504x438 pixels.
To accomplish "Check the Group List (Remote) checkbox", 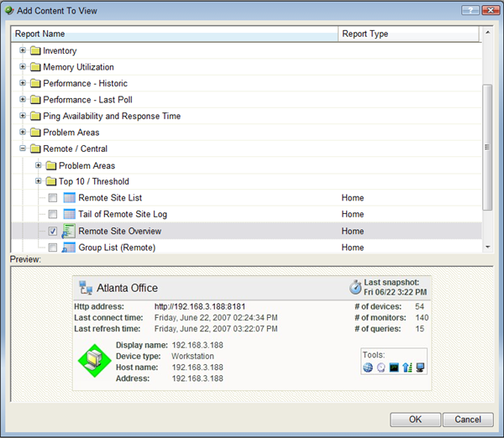I will (53, 248).
